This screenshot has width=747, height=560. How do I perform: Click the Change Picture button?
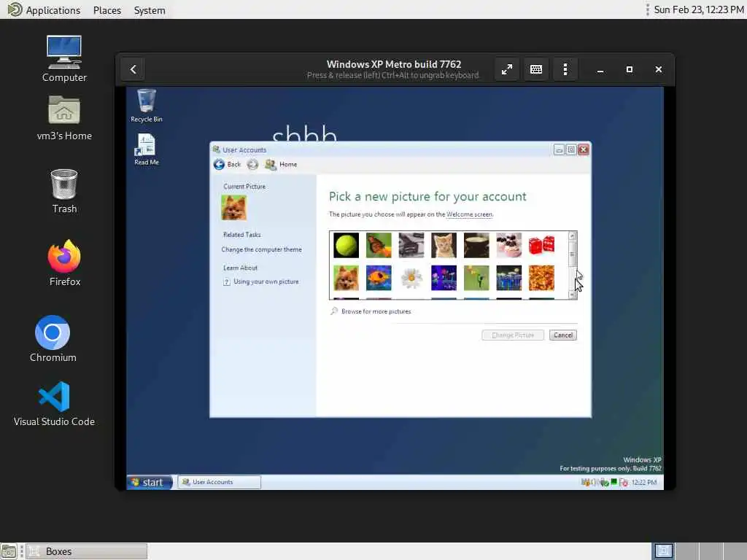513,335
